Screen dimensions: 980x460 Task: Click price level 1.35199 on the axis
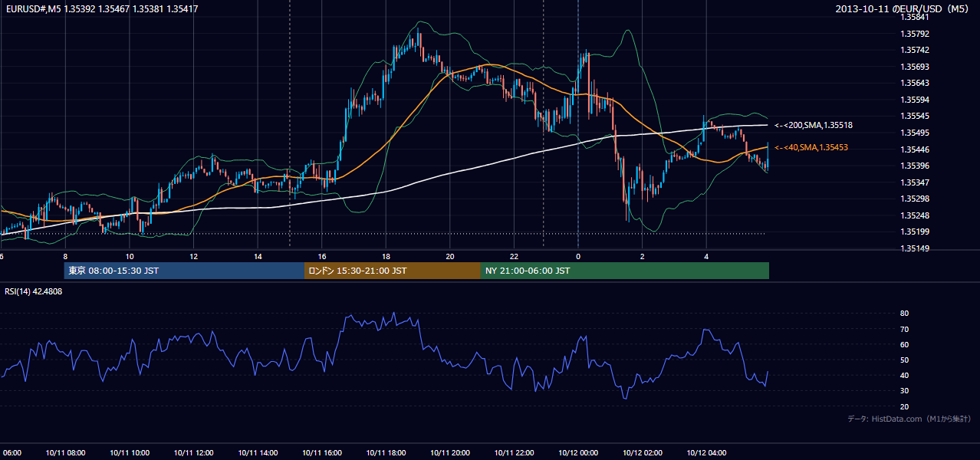click(914, 232)
